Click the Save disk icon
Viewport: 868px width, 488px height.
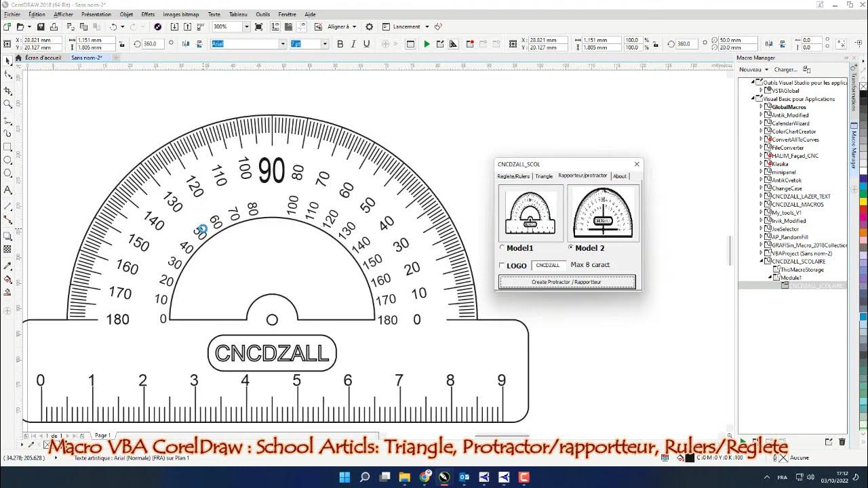point(41,26)
